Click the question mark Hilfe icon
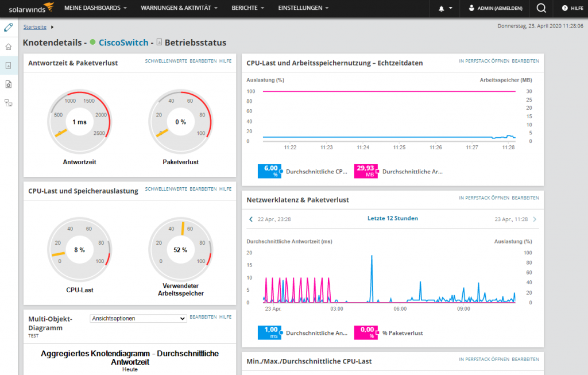This screenshot has width=588, height=375. point(564,9)
